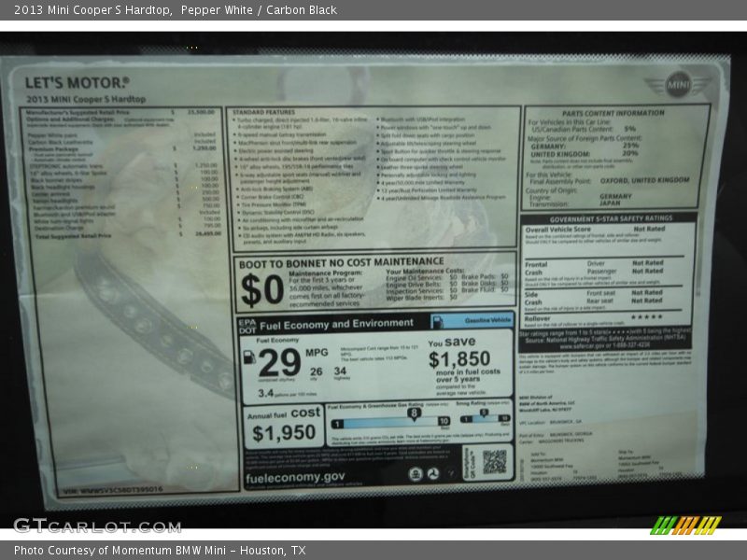Click the colored stripes logo bottom right

[x=685, y=525]
